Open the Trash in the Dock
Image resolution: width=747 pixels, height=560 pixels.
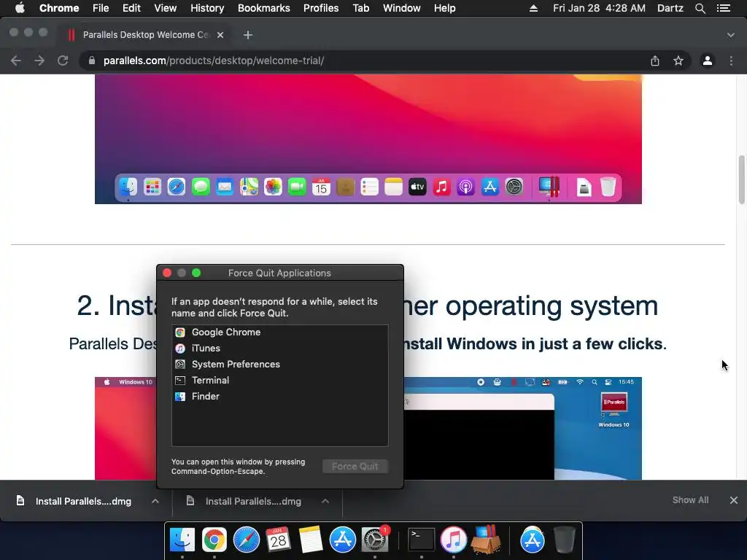pos(564,540)
